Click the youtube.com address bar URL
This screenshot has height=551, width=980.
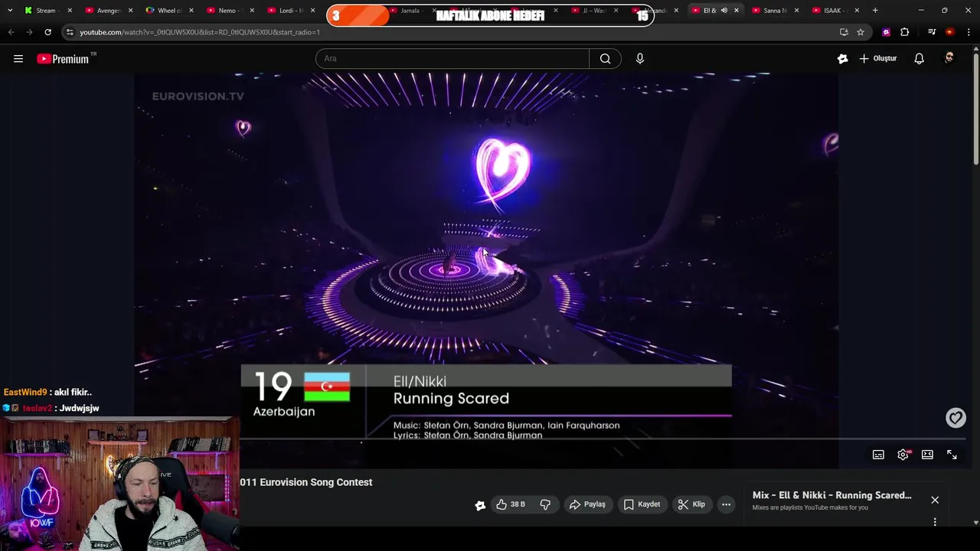(x=200, y=32)
